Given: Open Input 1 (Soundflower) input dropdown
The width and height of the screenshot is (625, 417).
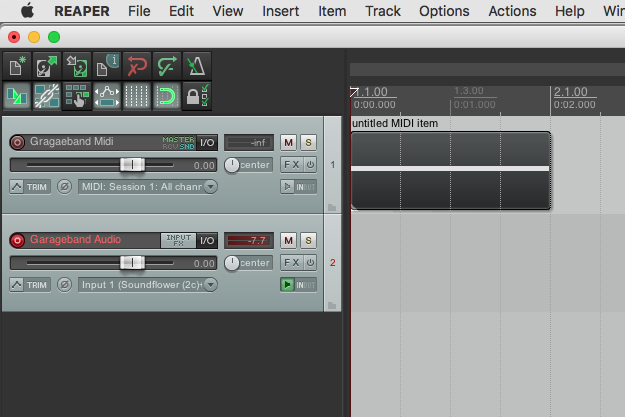Looking at the screenshot, I should tap(148, 285).
